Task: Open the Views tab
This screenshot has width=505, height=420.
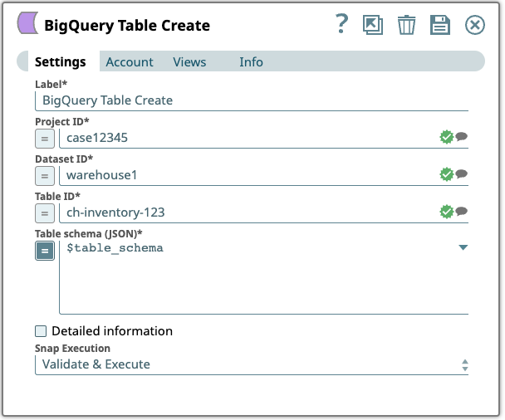Action: 189,61
